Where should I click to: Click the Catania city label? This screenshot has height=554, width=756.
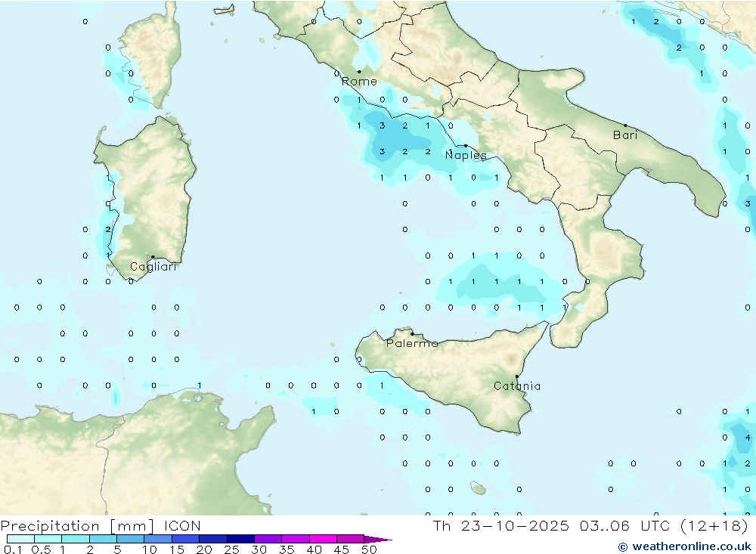[517, 385]
